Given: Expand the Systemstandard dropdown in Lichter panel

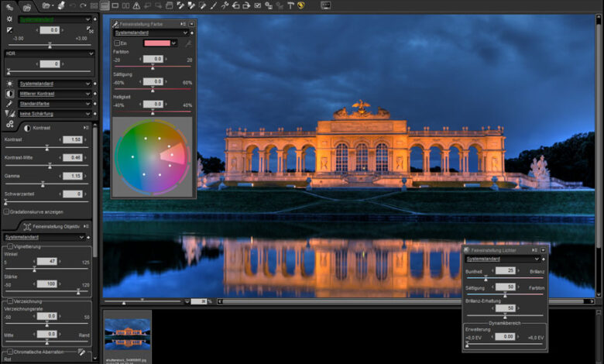Looking at the screenshot, I should coord(503,259).
